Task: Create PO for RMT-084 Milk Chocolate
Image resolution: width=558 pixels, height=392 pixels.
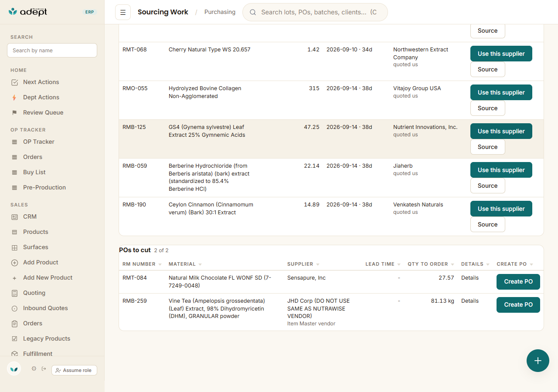Action: coord(518,282)
